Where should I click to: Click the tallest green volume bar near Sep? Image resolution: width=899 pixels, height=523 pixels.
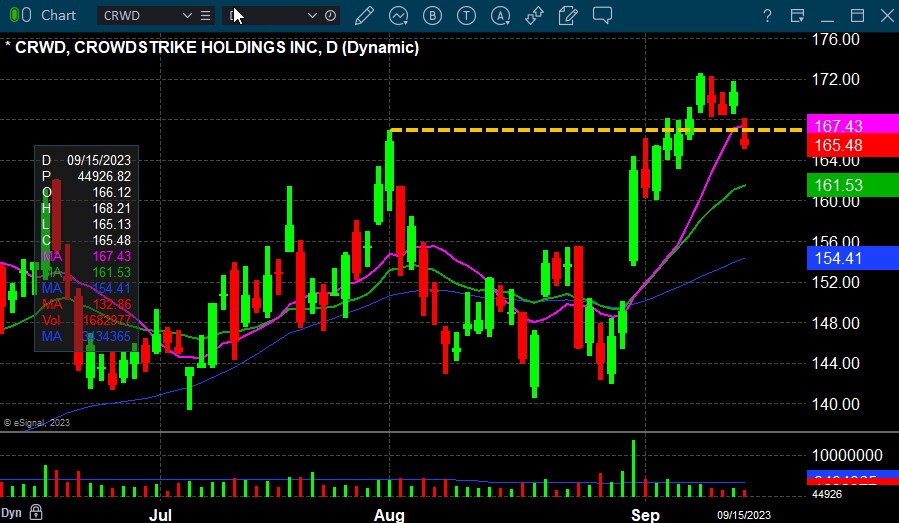click(x=634, y=468)
